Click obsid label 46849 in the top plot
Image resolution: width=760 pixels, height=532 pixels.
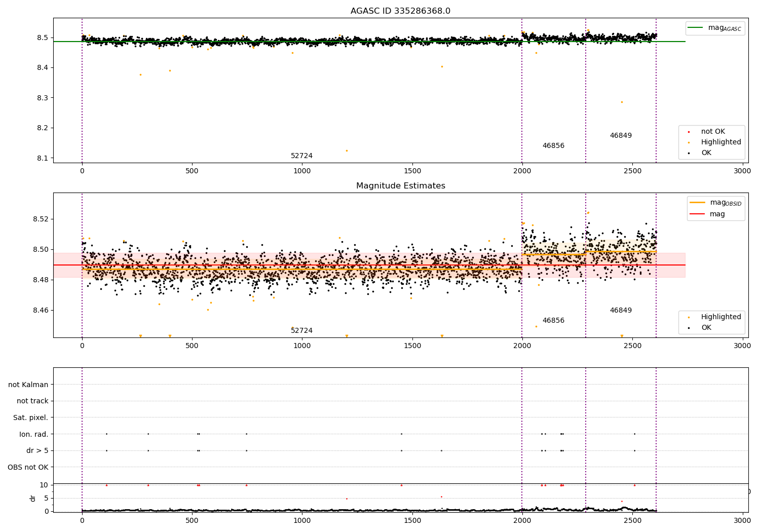pyautogui.click(x=621, y=136)
